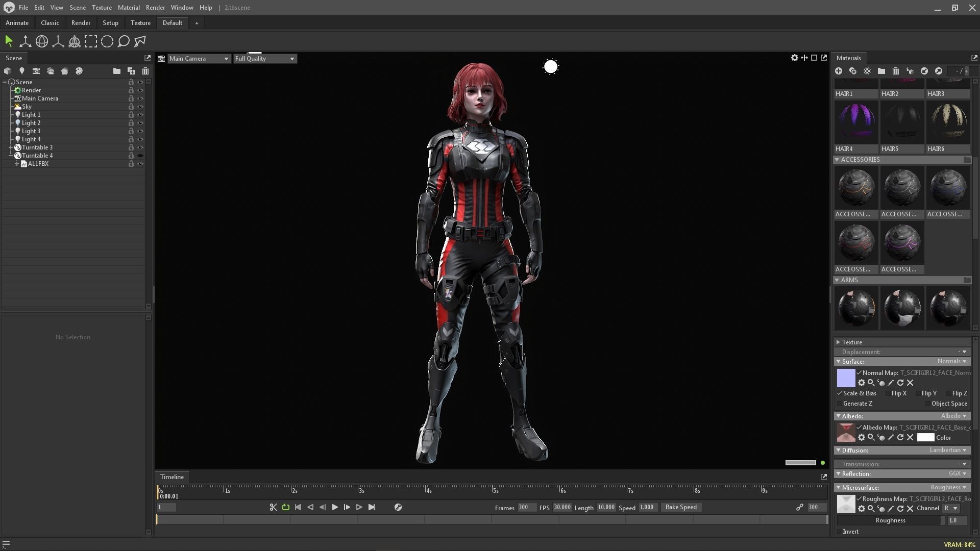Click the Normal Map texture preview
The image size is (980, 551).
tap(846, 378)
